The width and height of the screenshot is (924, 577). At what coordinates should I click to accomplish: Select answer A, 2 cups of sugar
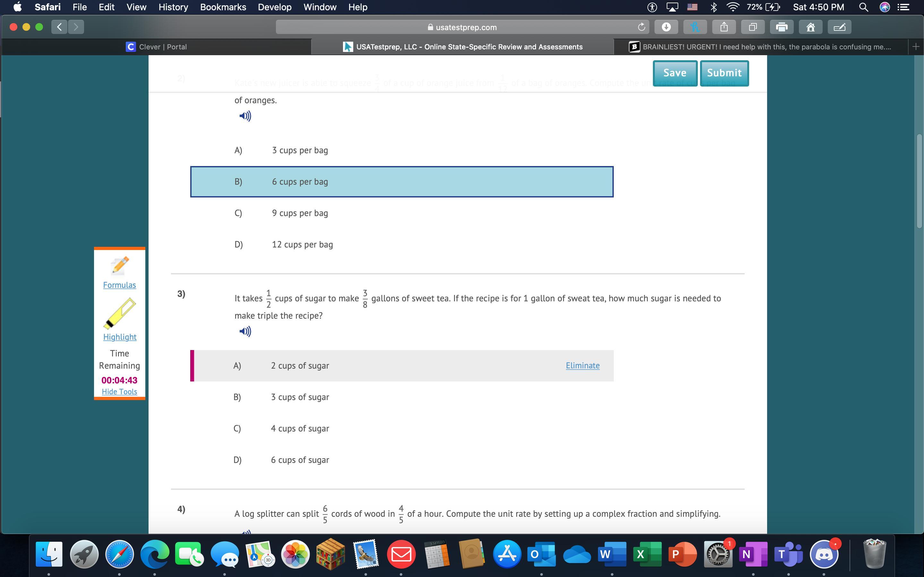point(300,365)
